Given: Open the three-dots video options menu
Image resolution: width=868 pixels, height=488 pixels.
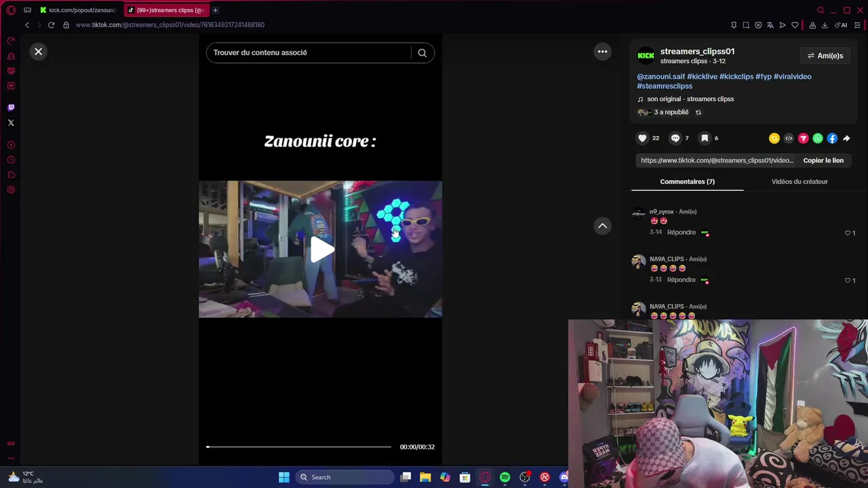Looking at the screenshot, I should (602, 52).
